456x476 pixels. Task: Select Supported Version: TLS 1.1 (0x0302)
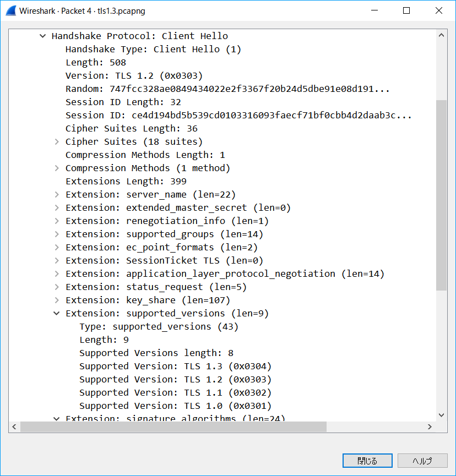175,393
